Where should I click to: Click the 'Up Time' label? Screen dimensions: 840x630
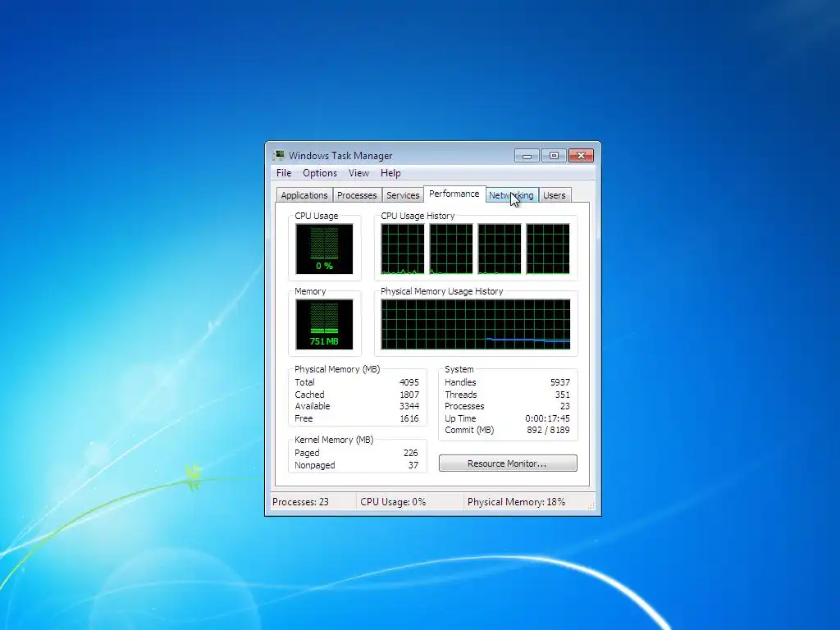coord(460,419)
